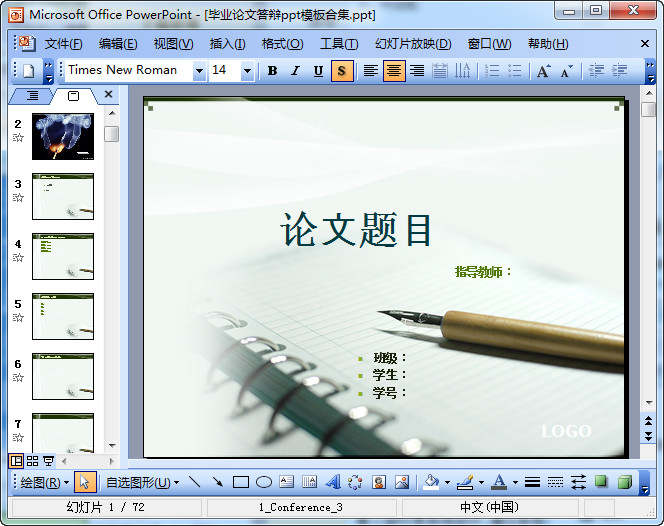The width and height of the screenshot is (664, 526).
Task: Open the 绘图(R) drawing menu
Action: (44, 482)
